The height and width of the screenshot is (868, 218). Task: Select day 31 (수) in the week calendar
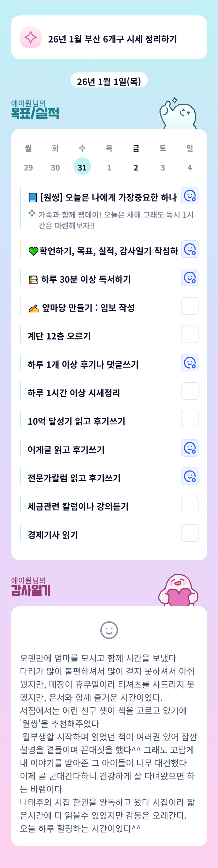(82, 167)
